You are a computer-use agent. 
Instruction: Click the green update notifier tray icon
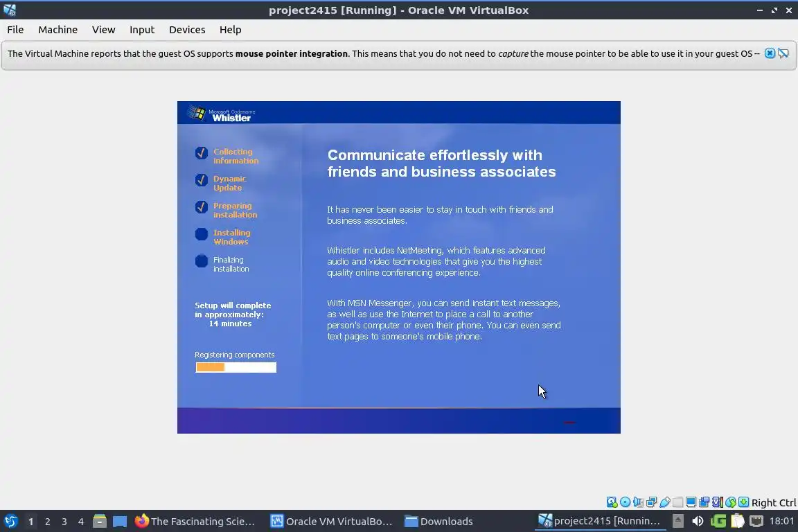tap(718, 521)
